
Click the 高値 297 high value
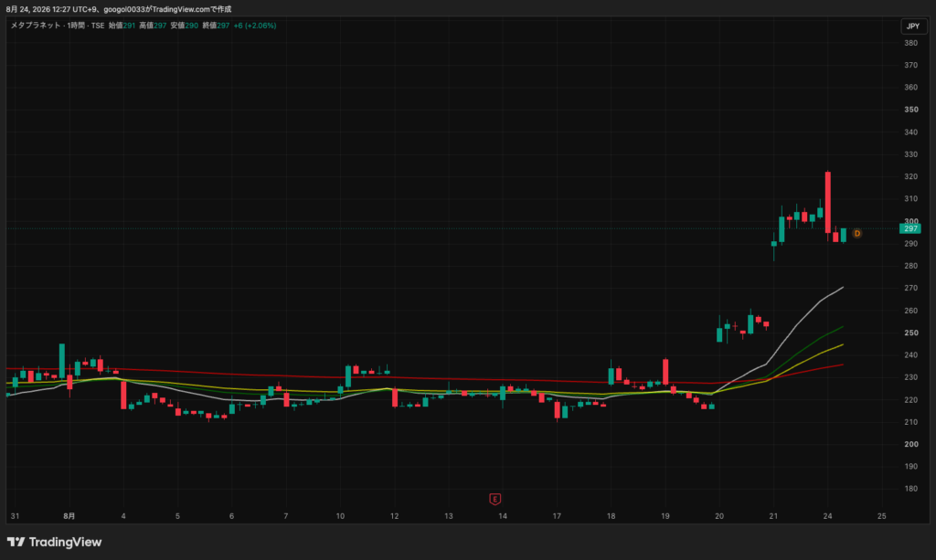[153, 26]
